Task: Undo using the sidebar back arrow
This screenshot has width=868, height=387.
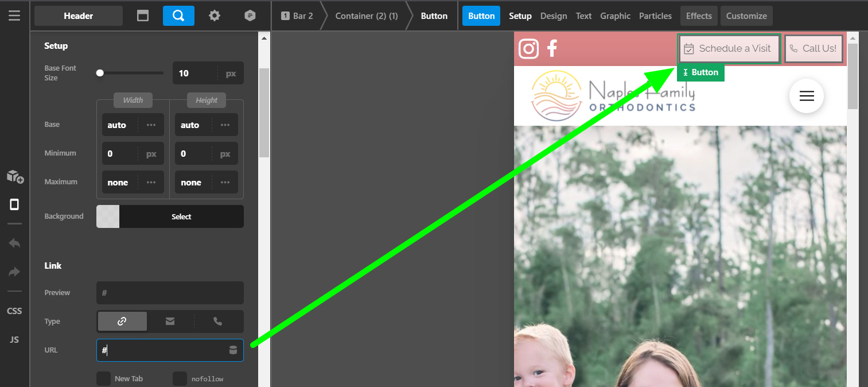Action: pyautogui.click(x=14, y=243)
